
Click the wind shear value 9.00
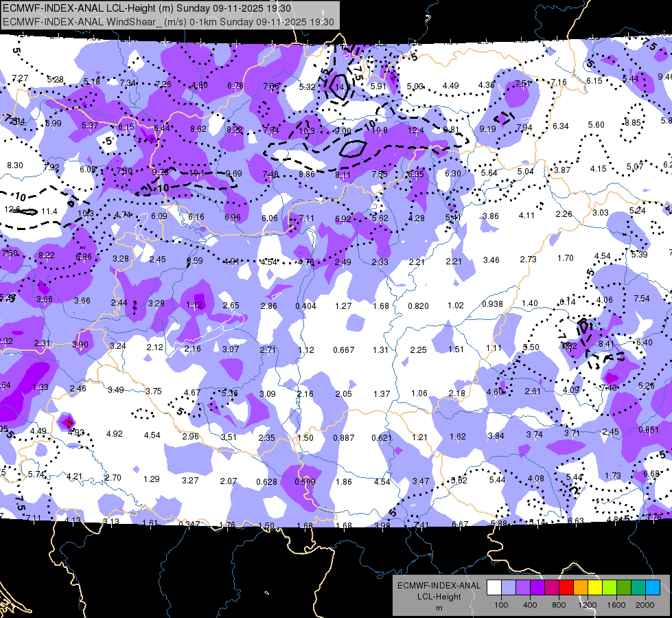pos(343,130)
